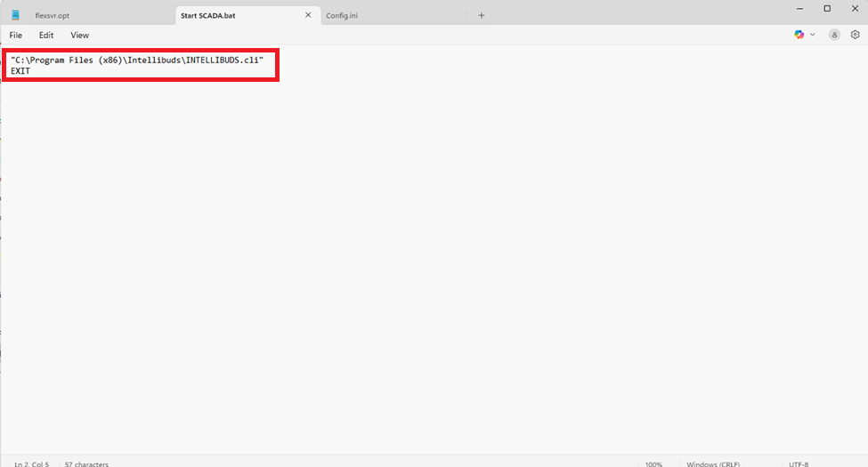Close the Notepad window
Image resolution: width=868 pixels, height=467 pixels.
pos(855,9)
